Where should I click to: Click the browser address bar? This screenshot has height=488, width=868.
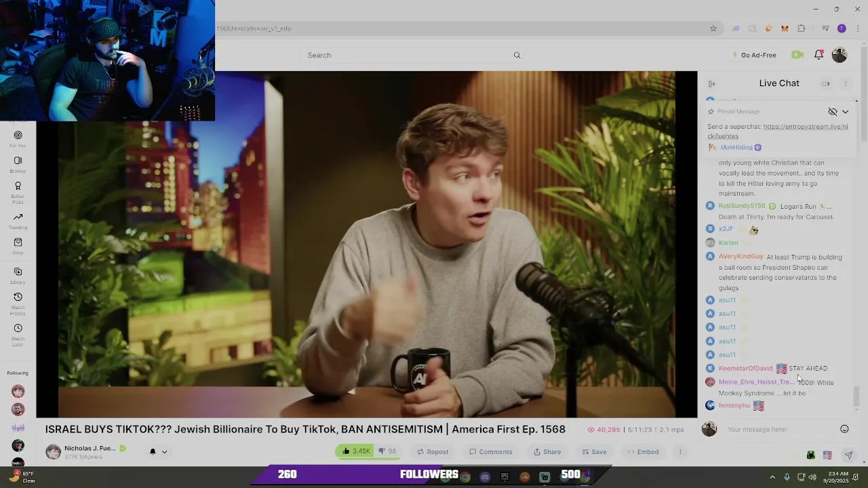click(x=461, y=28)
